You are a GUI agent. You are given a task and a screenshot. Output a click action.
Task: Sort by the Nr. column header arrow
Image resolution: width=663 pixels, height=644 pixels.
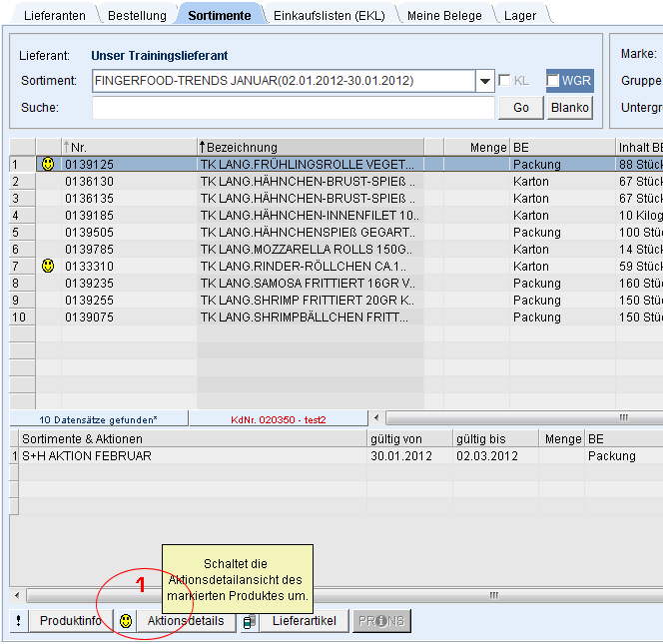pyautogui.click(x=68, y=147)
